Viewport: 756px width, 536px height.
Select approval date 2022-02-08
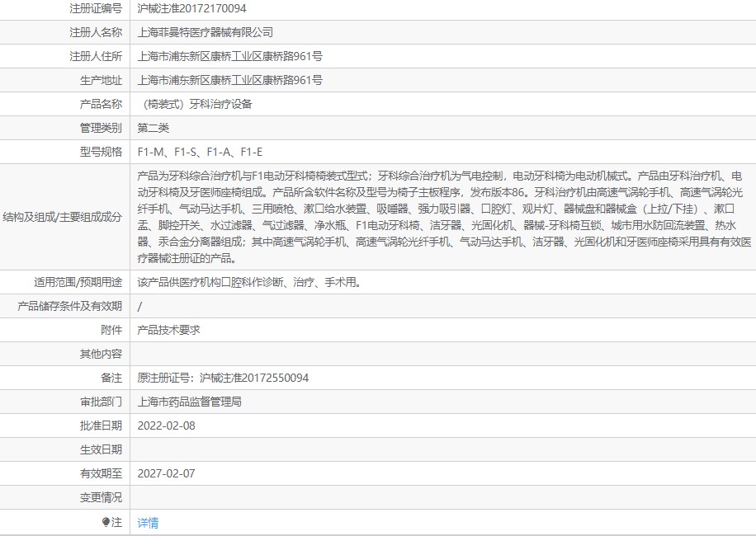(x=167, y=426)
